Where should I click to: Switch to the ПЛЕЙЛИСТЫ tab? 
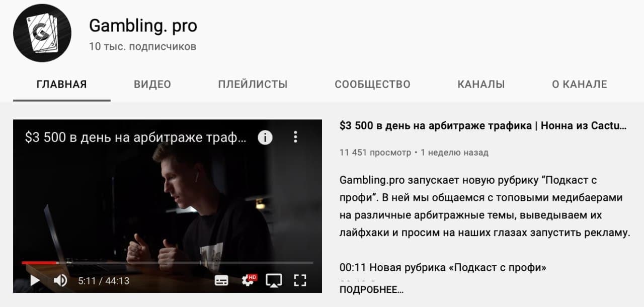(253, 85)
